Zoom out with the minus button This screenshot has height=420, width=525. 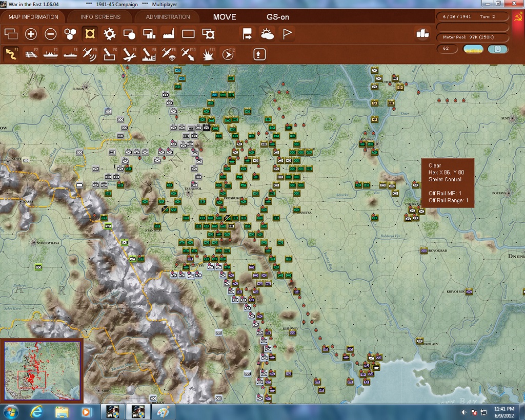[51, 34]
